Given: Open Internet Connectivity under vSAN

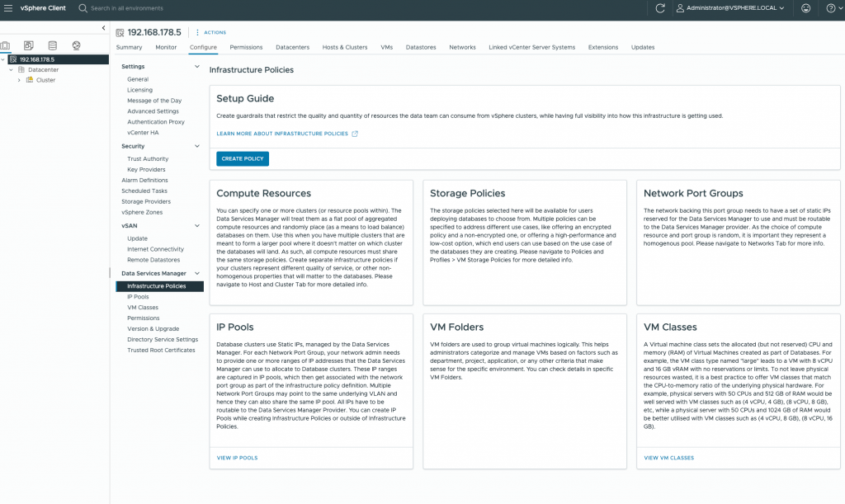Looking at the screenshot, I should click(155, 249).
